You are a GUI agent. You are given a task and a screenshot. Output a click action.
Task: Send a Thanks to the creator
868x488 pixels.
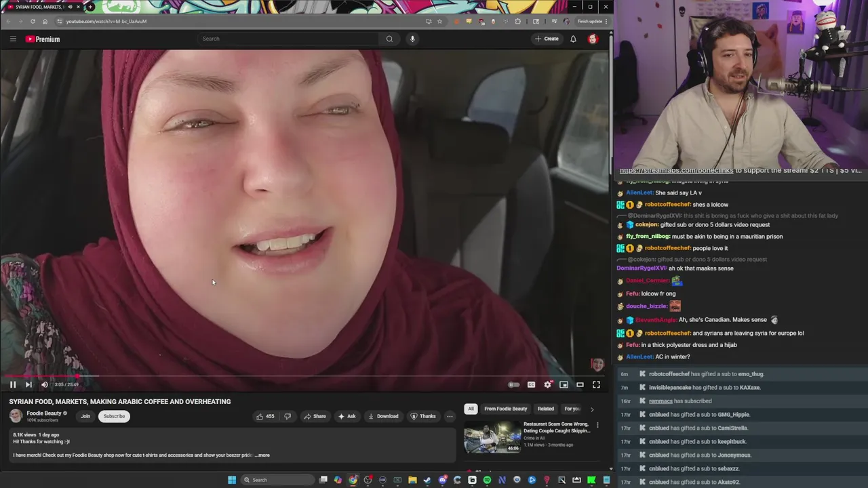[x=422, y=416]
